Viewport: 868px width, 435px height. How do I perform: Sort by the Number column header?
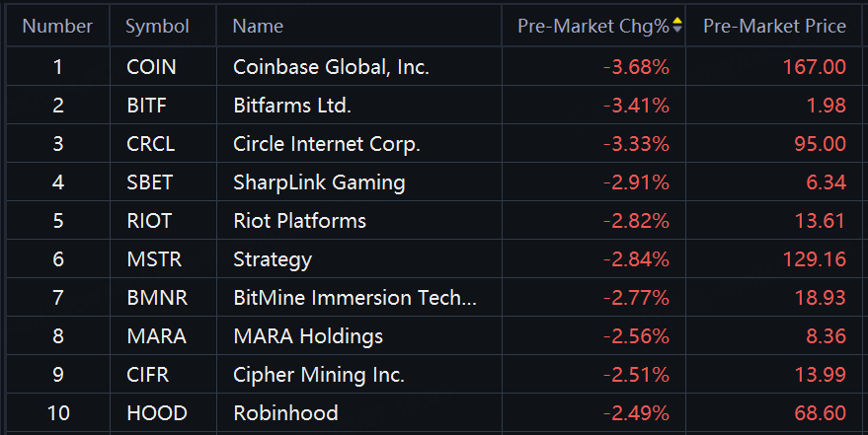[57, 27]
